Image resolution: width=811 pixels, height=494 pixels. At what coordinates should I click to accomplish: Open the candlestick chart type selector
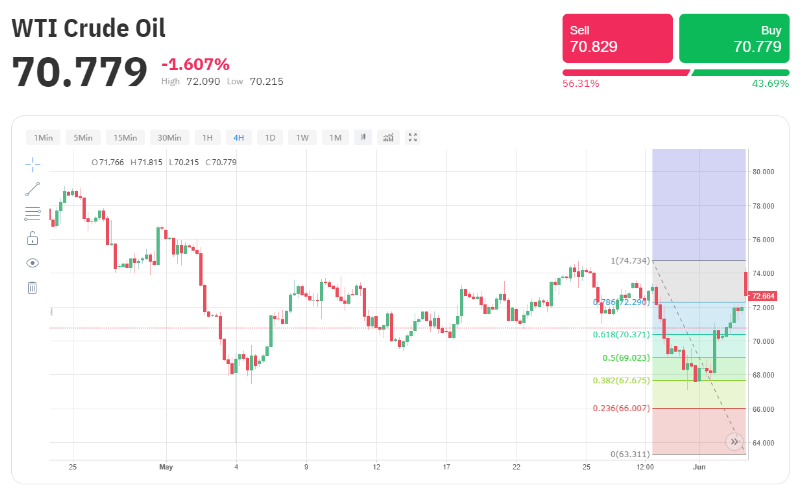coord(363,137)
